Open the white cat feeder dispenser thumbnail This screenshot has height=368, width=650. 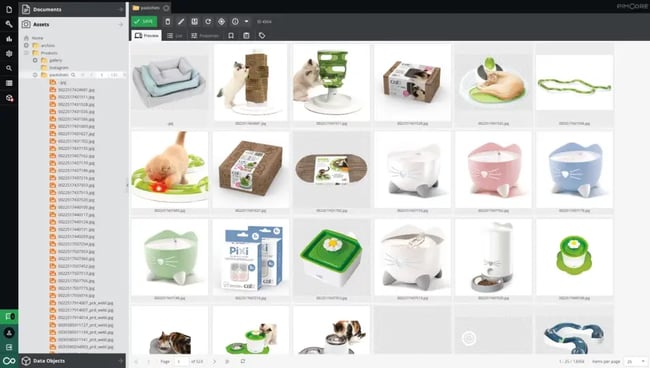493,257
